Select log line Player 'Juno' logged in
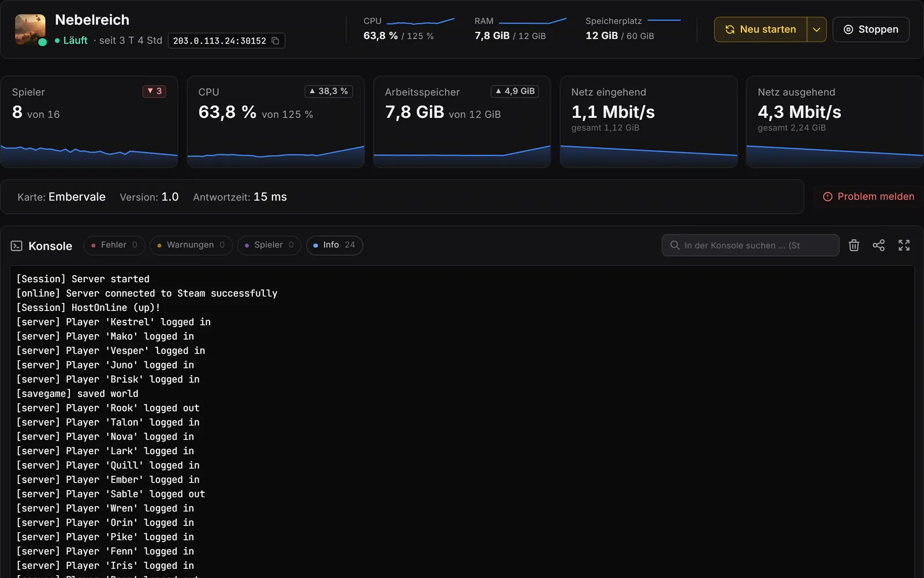Viewport: 924px width, 578px height. point(105,365)
